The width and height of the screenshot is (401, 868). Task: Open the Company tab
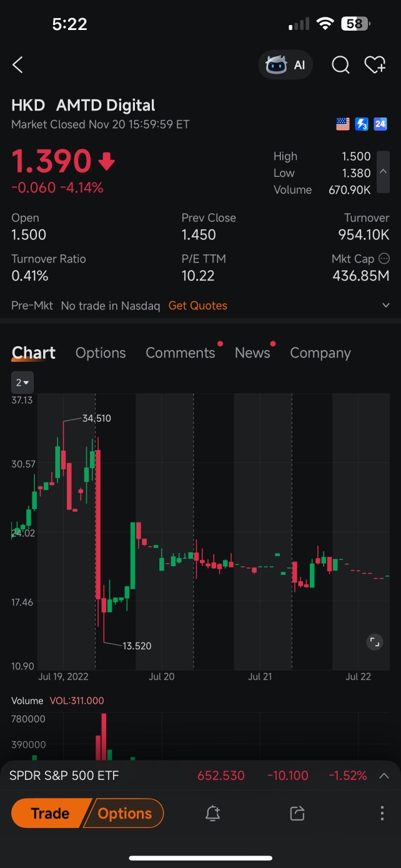click(320, 353)
